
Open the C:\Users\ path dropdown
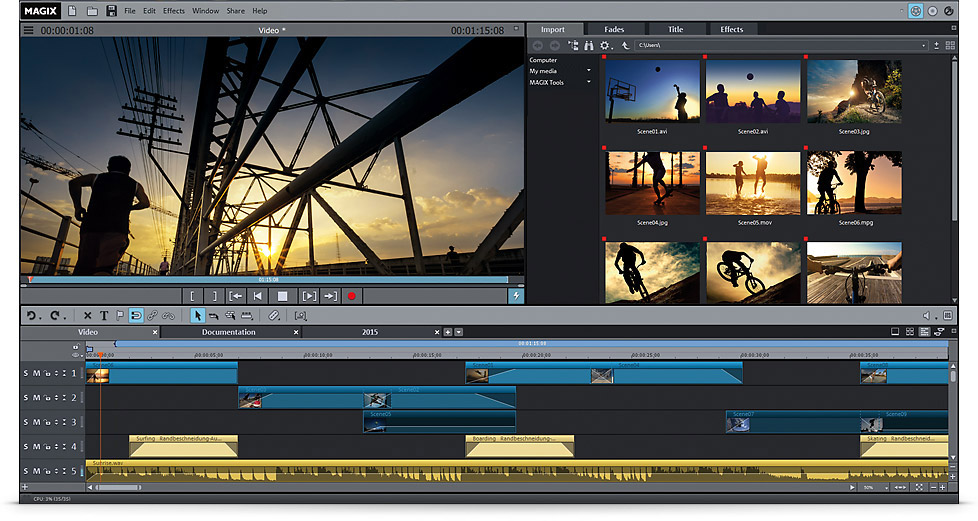pyautogui.click(x=925, y=45)
